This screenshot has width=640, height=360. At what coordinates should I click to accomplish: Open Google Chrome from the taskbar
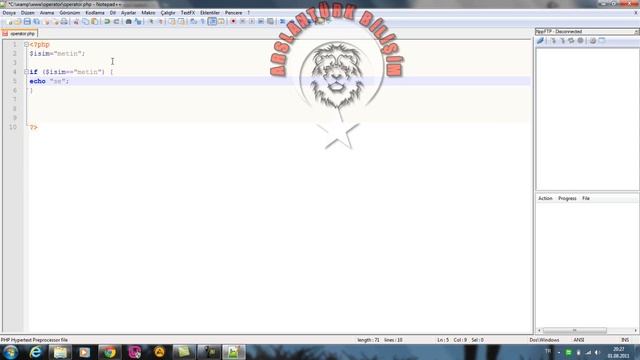[x=109, y=352]
